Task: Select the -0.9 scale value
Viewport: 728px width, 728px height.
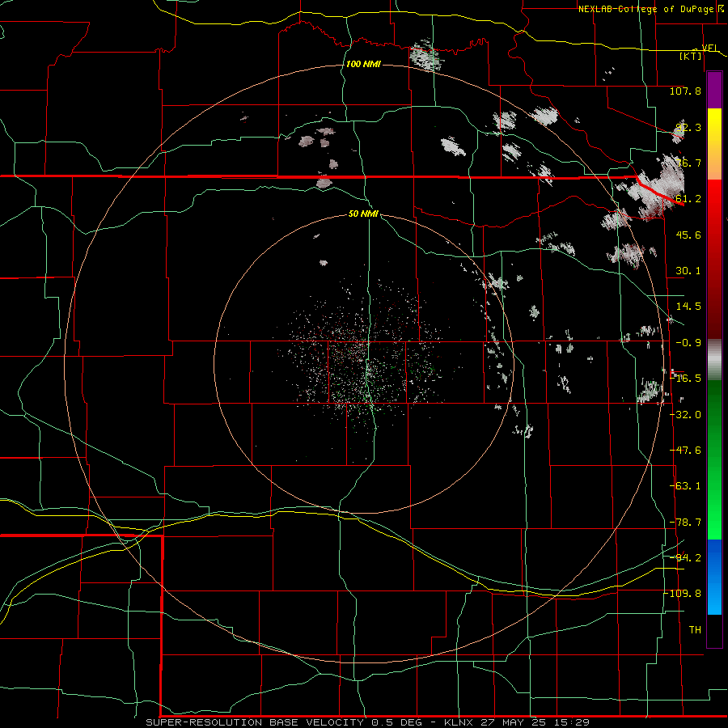Action: tap(688, 343)
